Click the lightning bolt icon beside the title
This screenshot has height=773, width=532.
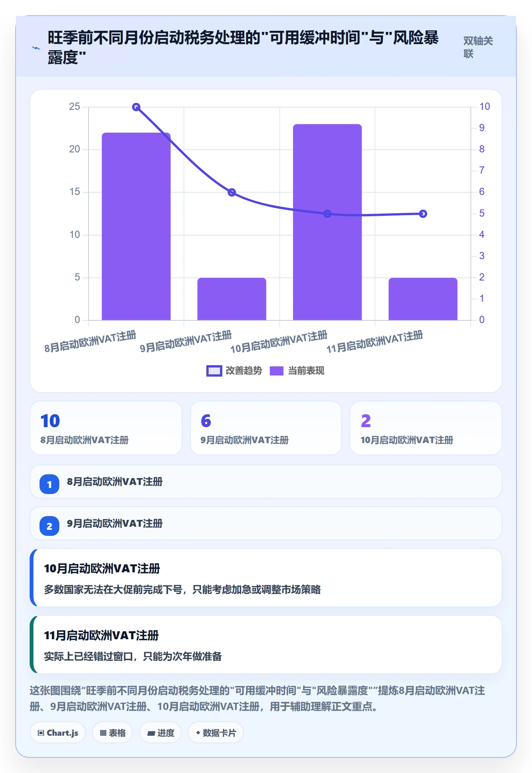point(36,48)
